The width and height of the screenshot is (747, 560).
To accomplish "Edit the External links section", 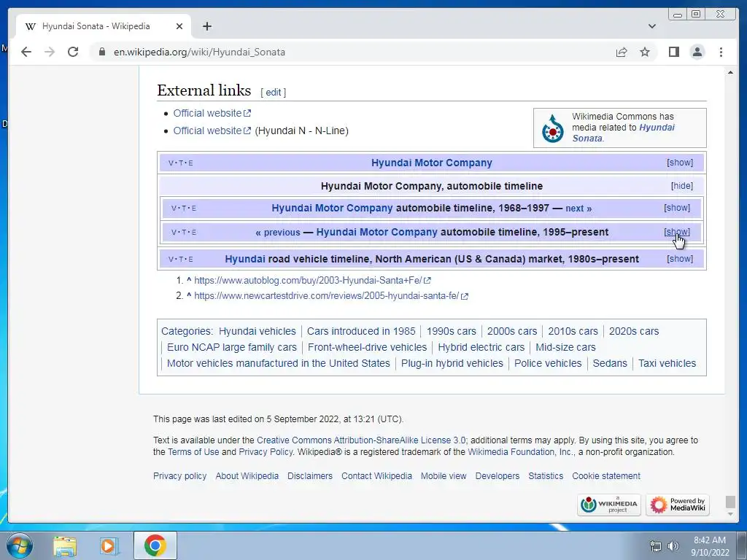I will click(273, 93).
